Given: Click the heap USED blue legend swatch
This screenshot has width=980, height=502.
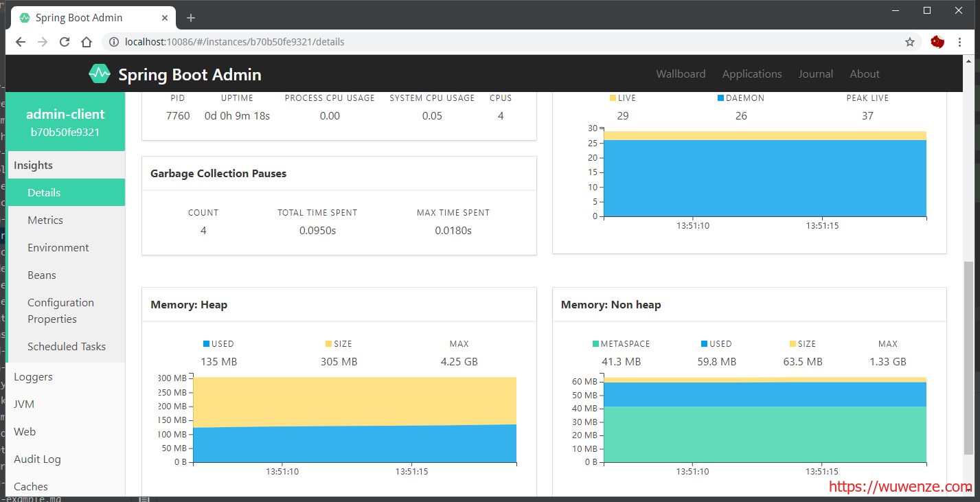Looking at the screenshot, I should coord(206,343).
